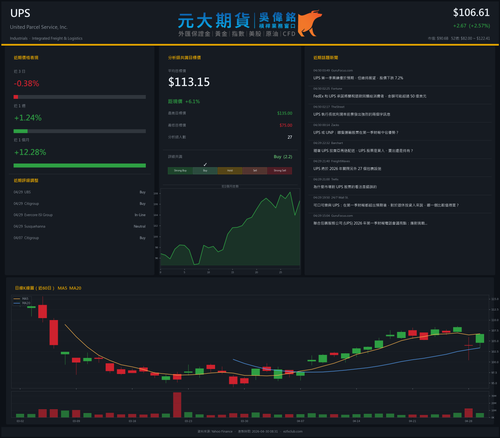
Task: Click the Sell rating scale segment
Action: click(255, 171)
